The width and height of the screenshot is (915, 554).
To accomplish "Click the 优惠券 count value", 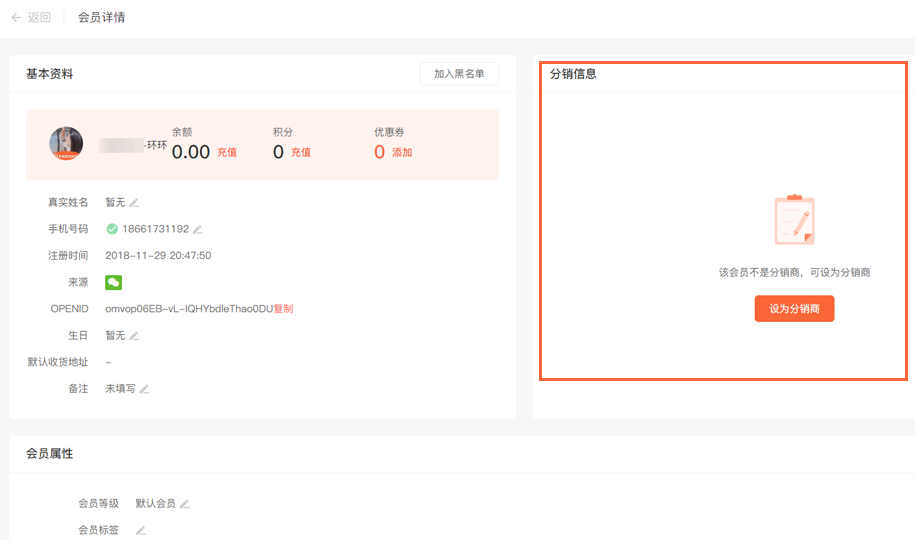I will [x=379, y=152].
